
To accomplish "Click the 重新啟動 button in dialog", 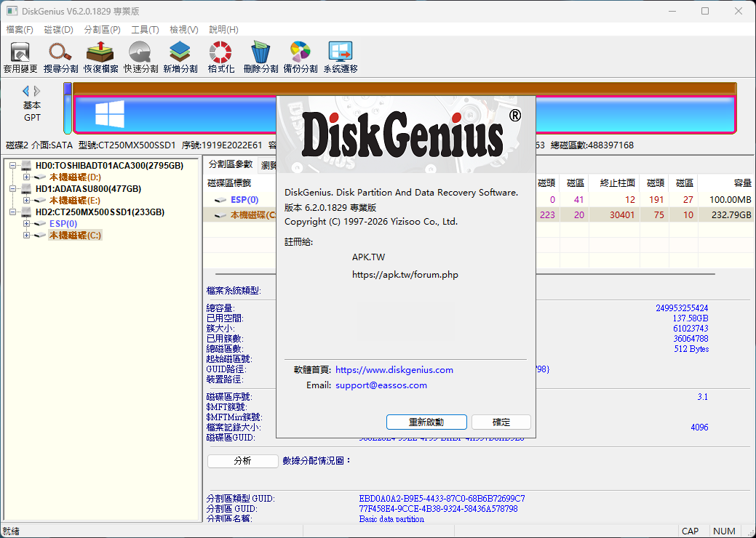I will 426,422.
